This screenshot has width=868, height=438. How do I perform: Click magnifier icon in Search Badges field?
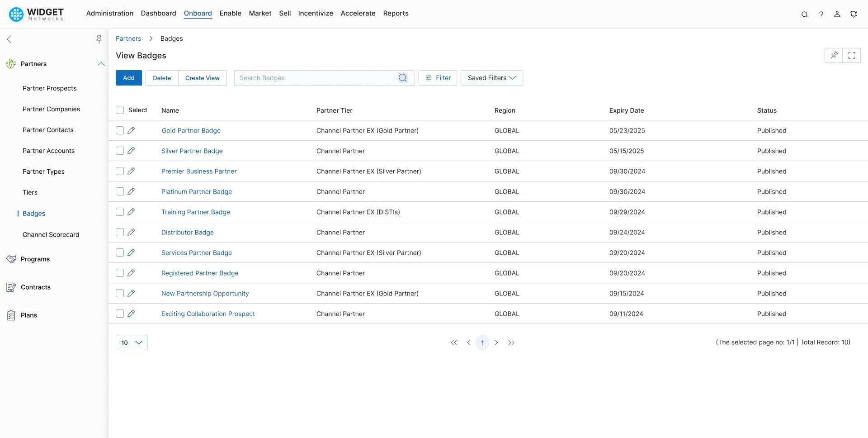402,78
